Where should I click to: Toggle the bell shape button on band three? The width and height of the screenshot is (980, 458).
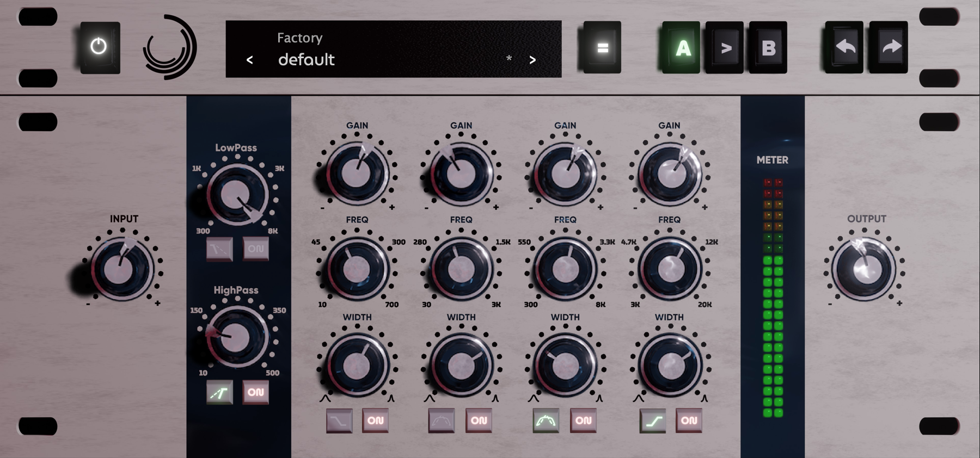[546, 421]
